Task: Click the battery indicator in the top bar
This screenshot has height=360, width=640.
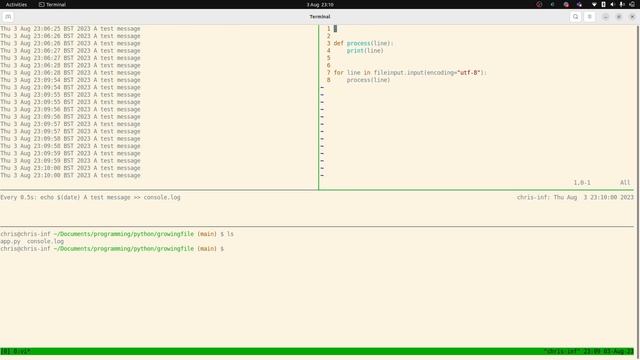Action: 603,4
